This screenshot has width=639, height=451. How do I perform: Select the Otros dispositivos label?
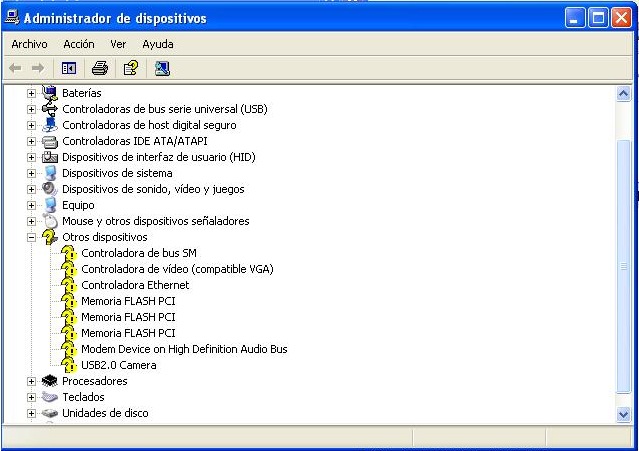105,237
